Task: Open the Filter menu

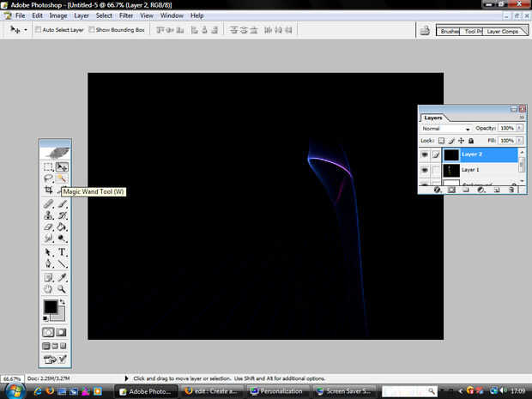Action: [126, 15]
